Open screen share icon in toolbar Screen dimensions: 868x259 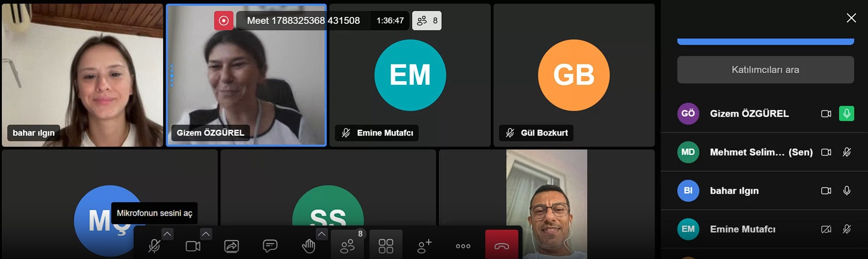[x=231, y=246]
